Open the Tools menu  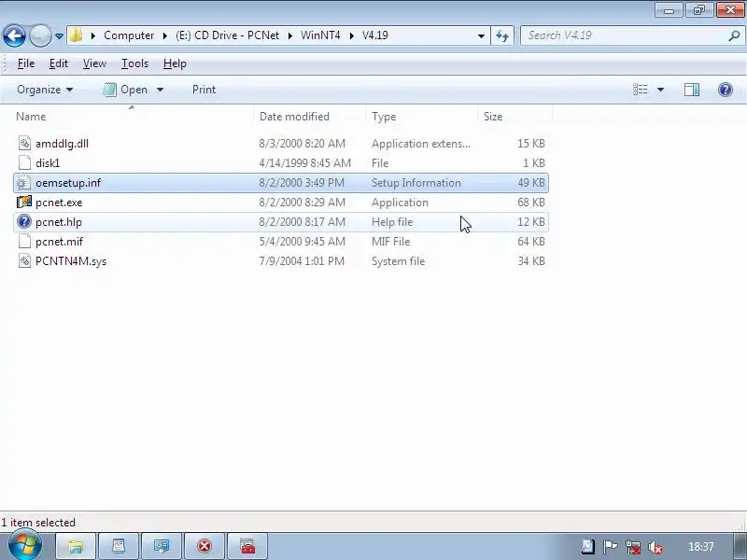134,63
